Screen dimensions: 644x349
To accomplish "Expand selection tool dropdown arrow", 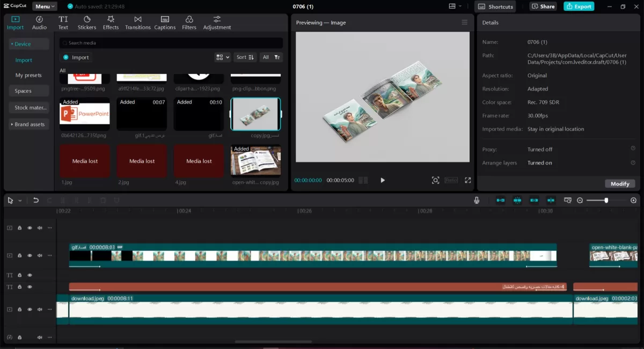I will click(20, 200).
